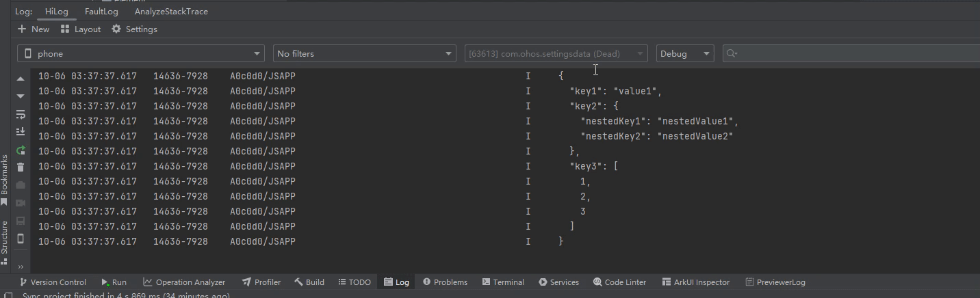This screenshot has width=980, height=298.
Task: Click the screen record video icon
Action: (x=21, y=203)
